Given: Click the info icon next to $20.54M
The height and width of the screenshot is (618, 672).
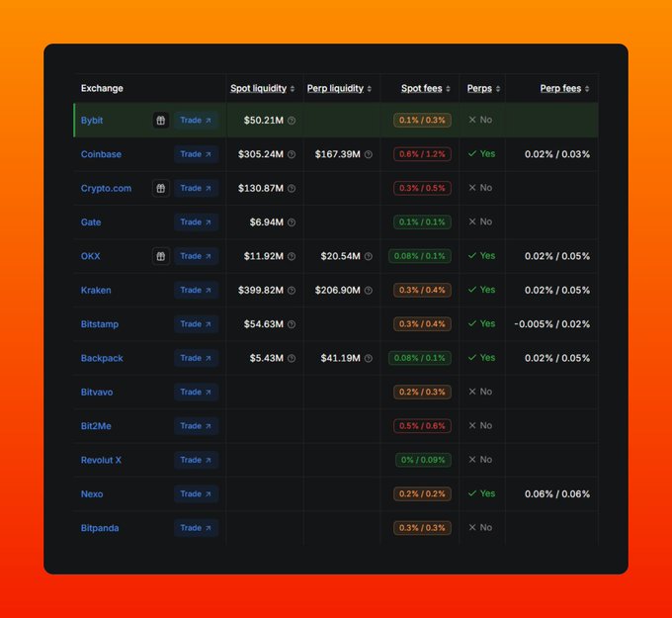Looking at the screenshot, I should point(369,256).
